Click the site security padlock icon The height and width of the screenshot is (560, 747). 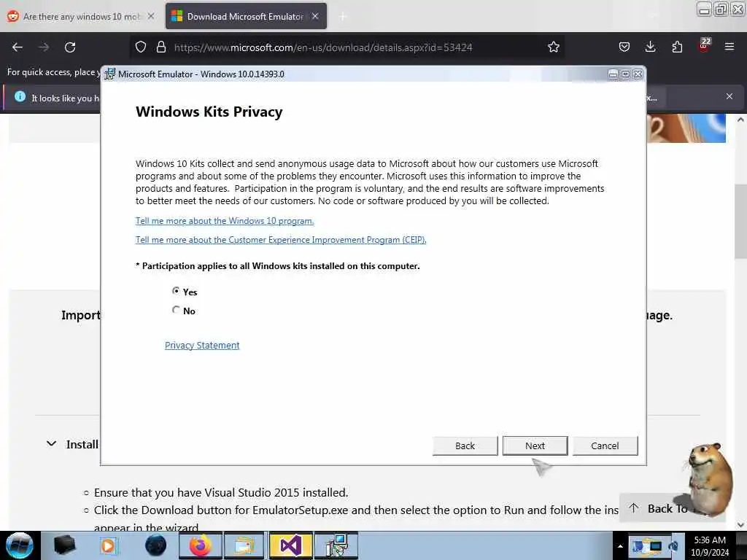pos(161,47)
